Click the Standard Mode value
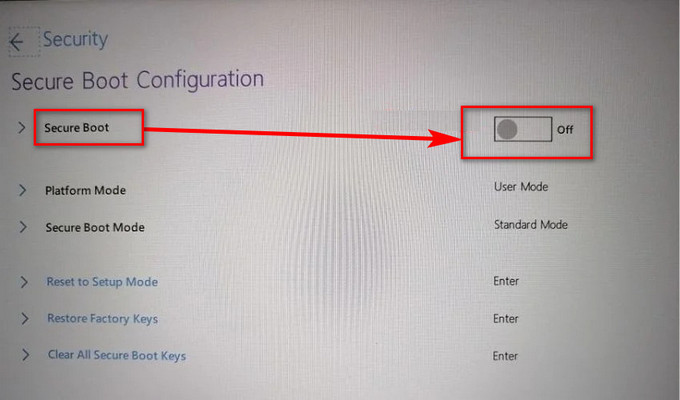 [531, 225]
